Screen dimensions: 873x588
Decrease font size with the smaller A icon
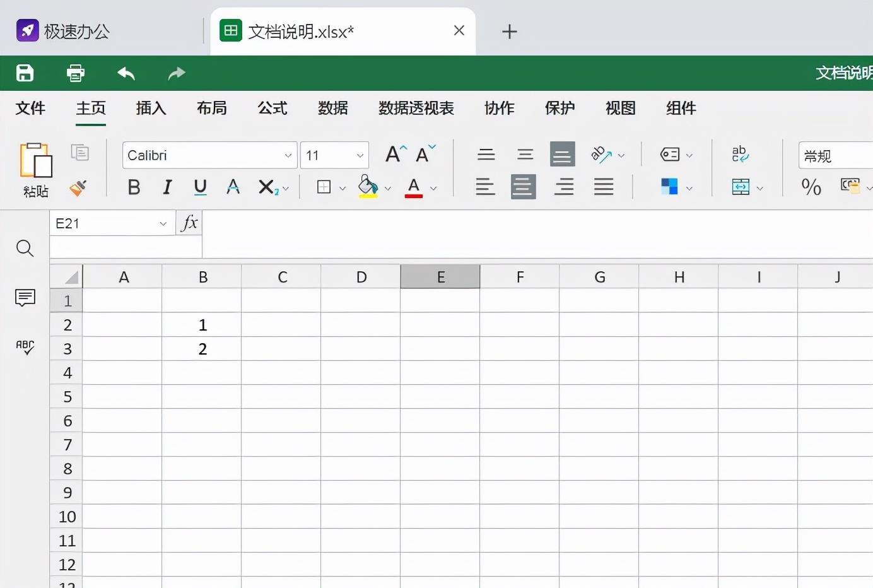(x=426, y=154)
